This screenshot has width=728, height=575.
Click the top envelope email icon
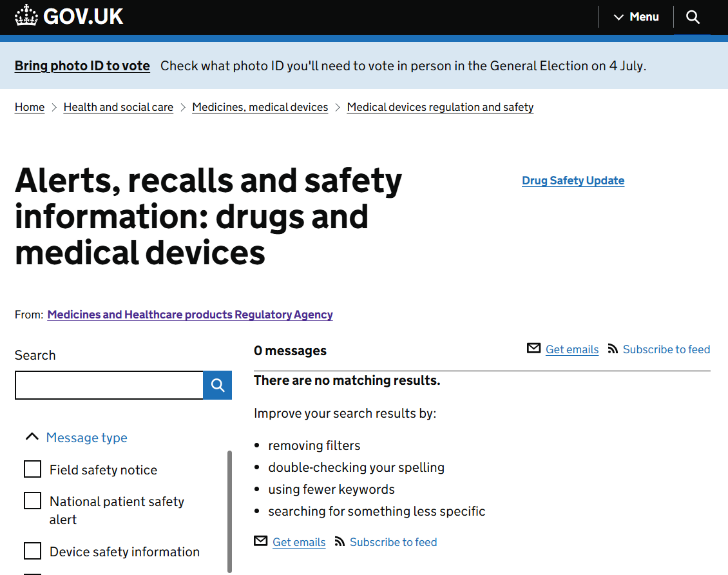click(533, 348)
